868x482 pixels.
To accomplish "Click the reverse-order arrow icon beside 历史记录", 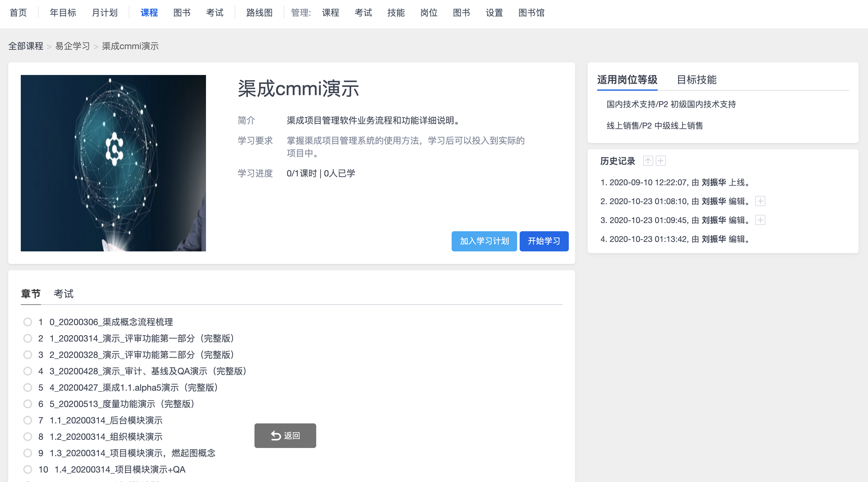I will [x=648, y=161].
